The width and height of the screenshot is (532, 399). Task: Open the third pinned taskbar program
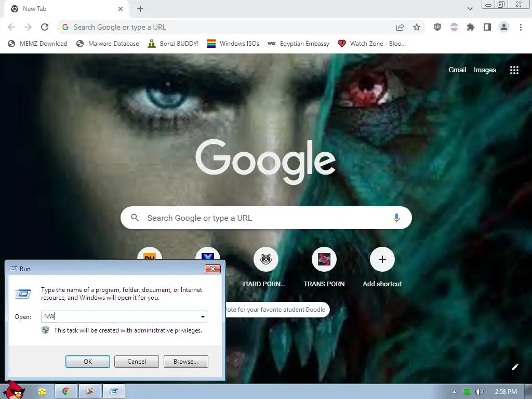89,392
